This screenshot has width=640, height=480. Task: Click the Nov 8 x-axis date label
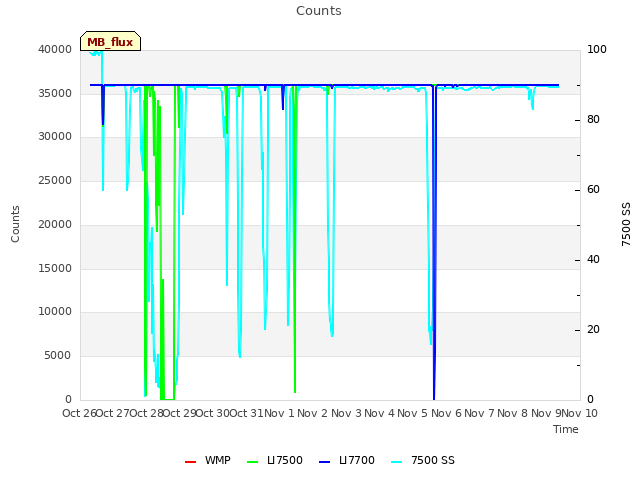click(x=513, y=413)
